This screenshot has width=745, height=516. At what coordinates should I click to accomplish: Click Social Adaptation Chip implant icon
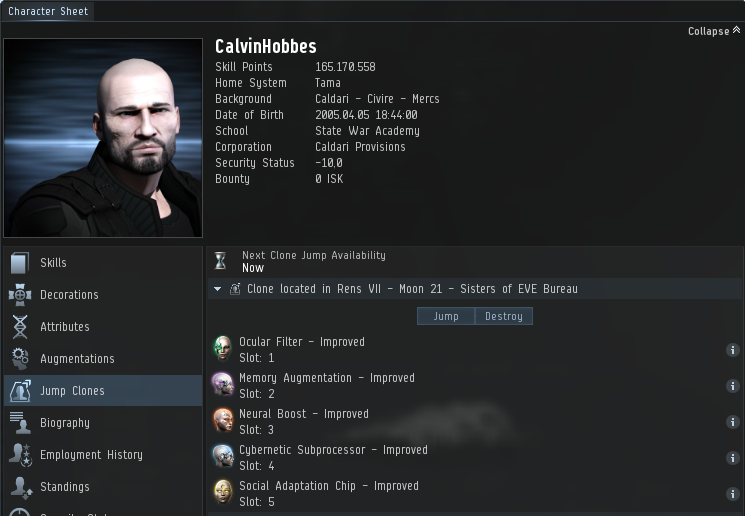(x=223, y=492)
